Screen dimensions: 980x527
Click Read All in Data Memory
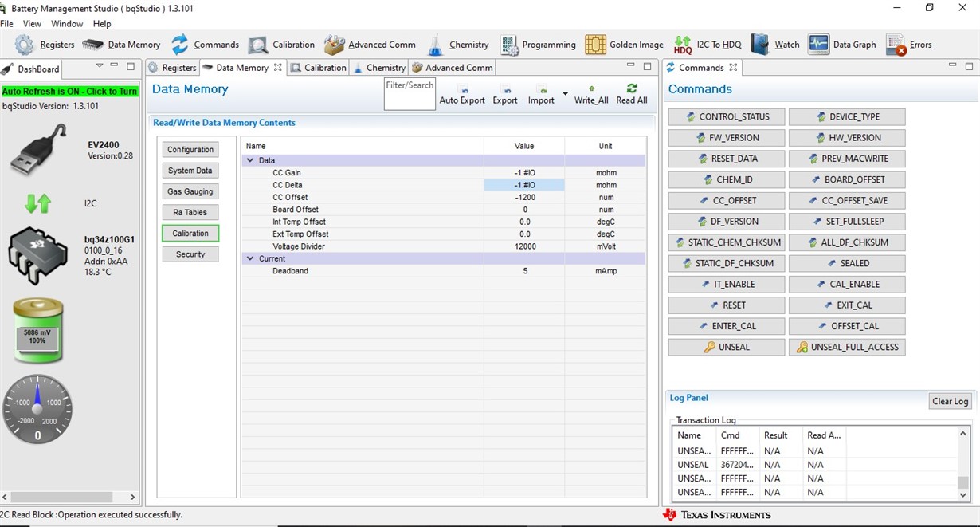coord(631,95)
